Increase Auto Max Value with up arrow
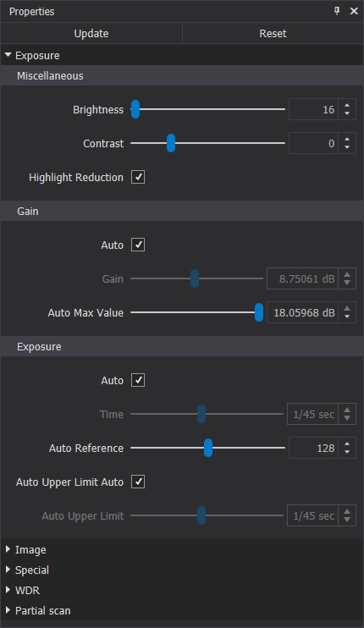This screenshot has width=364, height=628. pyautogui.click(x=347, y=308)
